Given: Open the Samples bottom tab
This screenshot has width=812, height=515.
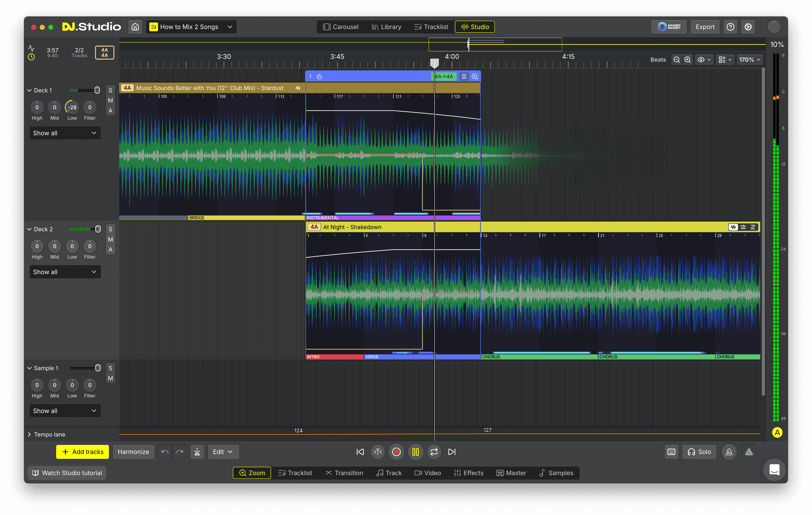Looking at the screenshot, I should [556, 473].
